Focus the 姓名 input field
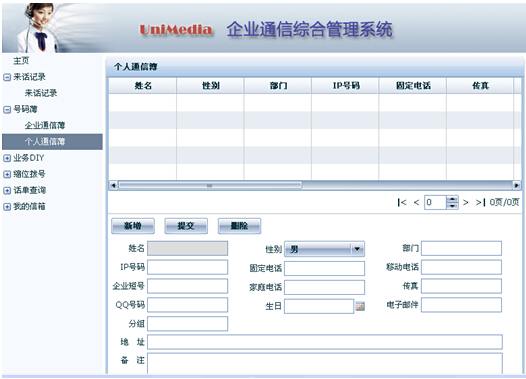This screenshot has width=526, height=379. pyautogui.click(x=188, y=249)
